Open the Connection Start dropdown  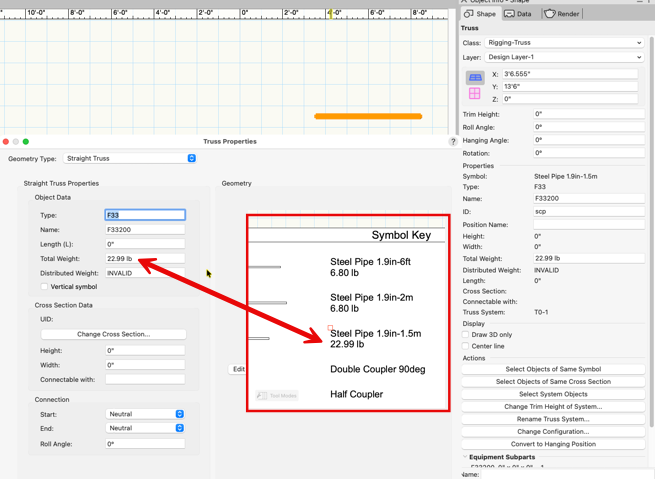point(145,414)
